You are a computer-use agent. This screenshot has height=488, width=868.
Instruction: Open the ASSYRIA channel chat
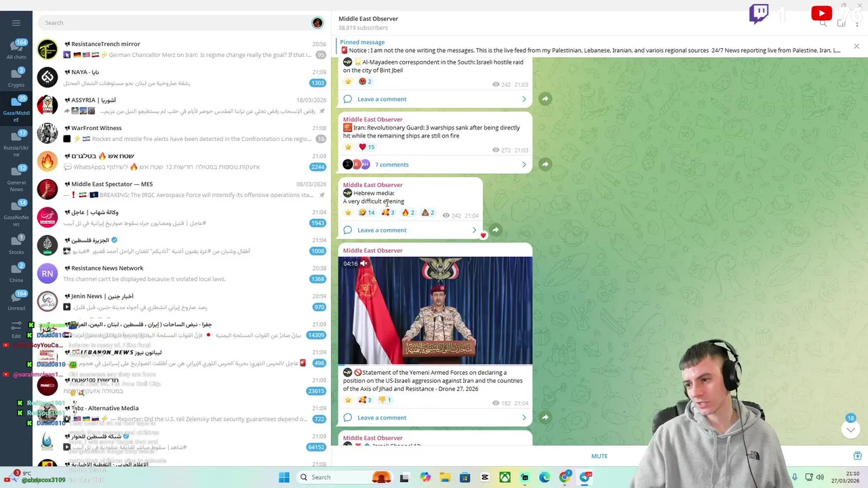[182, 105]
